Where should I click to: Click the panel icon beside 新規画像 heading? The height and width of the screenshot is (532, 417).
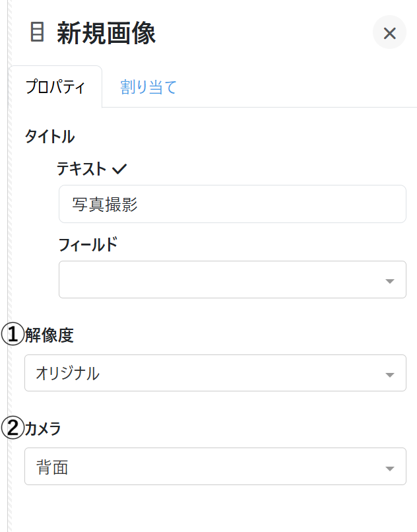click(x=38, y=32)
